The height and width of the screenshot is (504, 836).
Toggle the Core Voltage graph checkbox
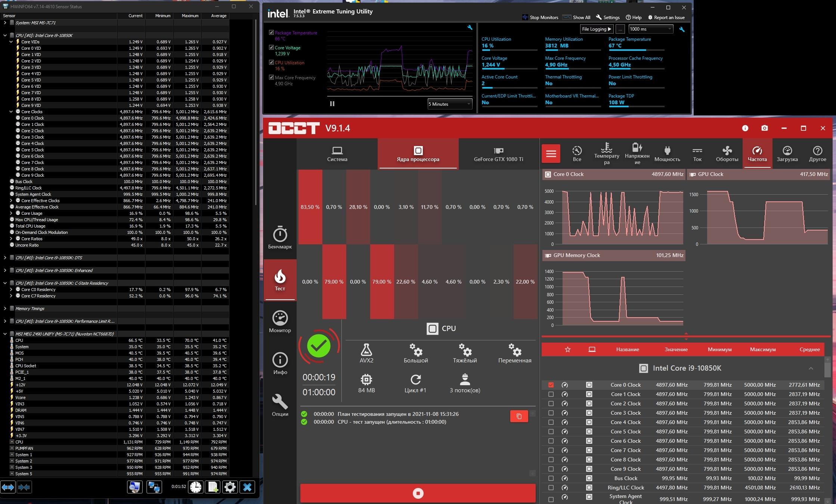(x=271, y=47)
